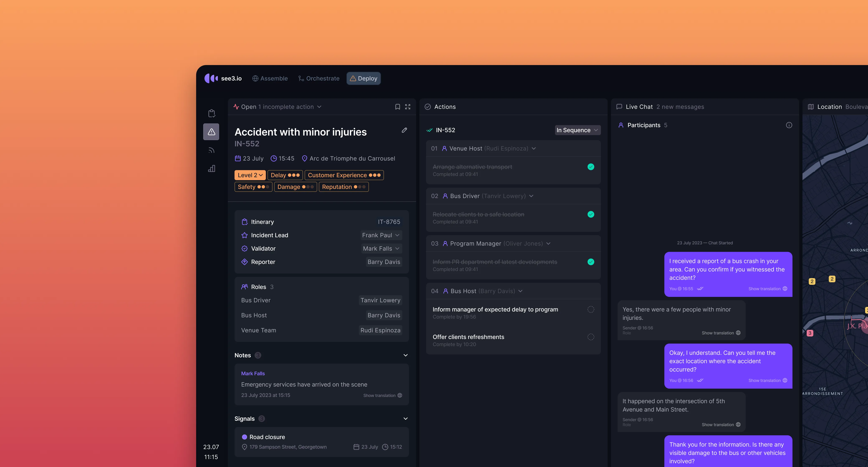Collapse the Notes section chevron
The image size is (868, 467).
[x=405, y=355]
